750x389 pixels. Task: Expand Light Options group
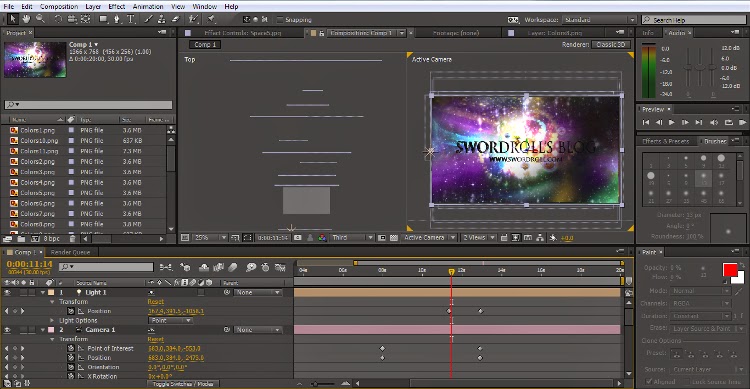52,321
